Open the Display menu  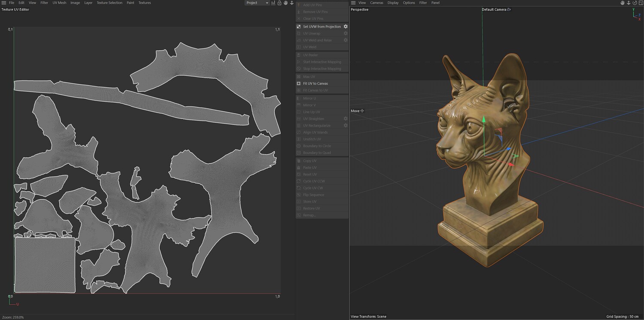[393, 3]
